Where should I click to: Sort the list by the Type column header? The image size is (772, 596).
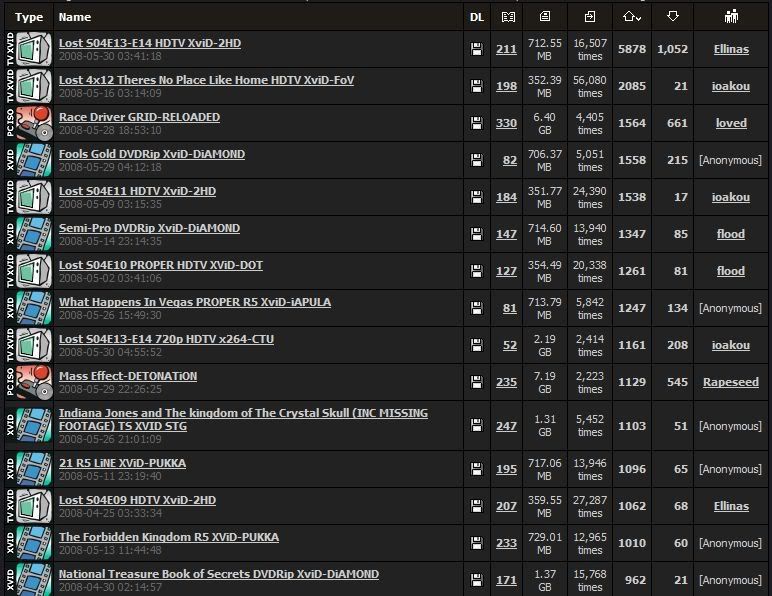pos(30,17)
